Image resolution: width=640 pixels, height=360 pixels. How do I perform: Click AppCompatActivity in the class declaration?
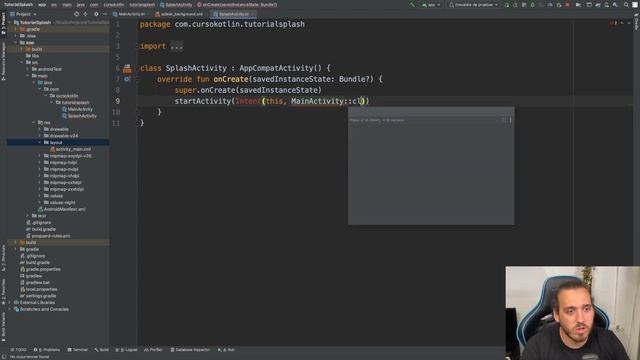pyautogui.click(x=276, y=68)
